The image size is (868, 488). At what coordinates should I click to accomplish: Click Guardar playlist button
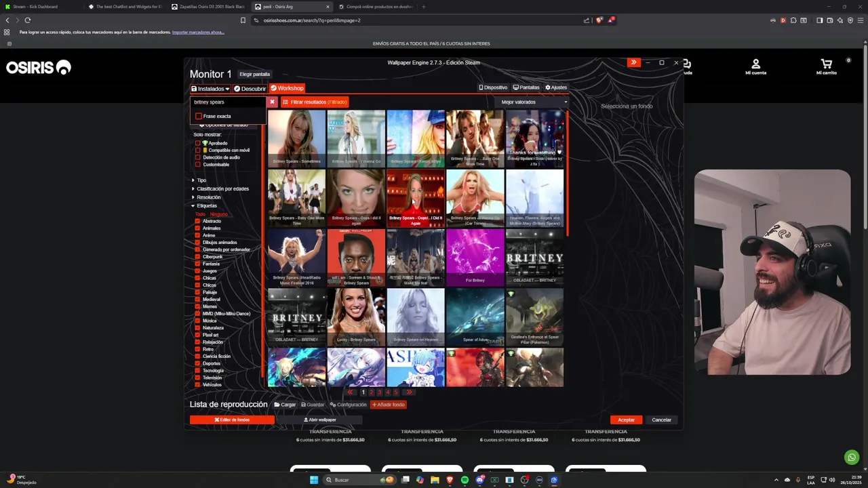click(x=313, y=405)
